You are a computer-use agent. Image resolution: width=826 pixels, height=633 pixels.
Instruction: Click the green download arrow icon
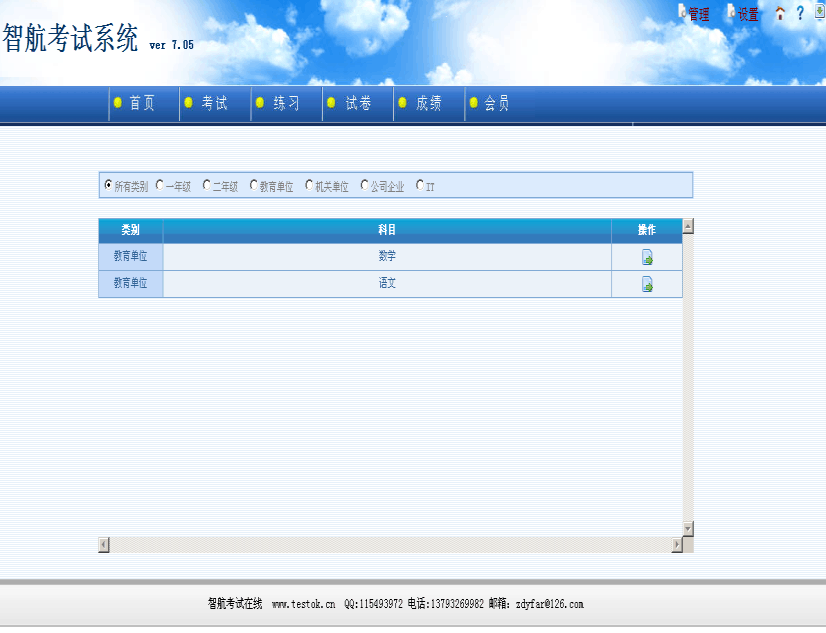[x=819, y=12]
